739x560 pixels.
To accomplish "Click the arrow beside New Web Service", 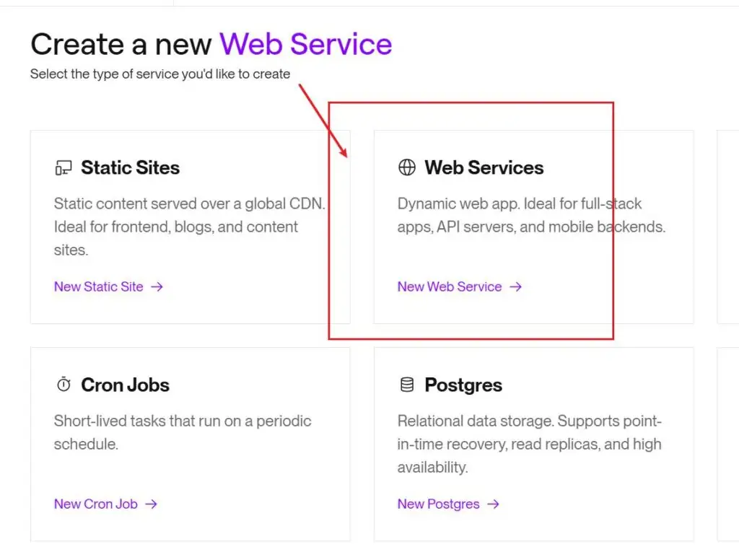I will tap(515, 287).
